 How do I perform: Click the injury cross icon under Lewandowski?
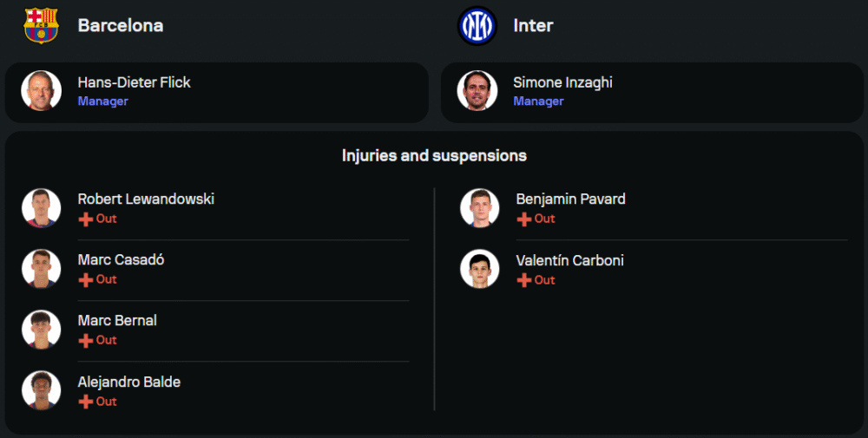[85, 219]
